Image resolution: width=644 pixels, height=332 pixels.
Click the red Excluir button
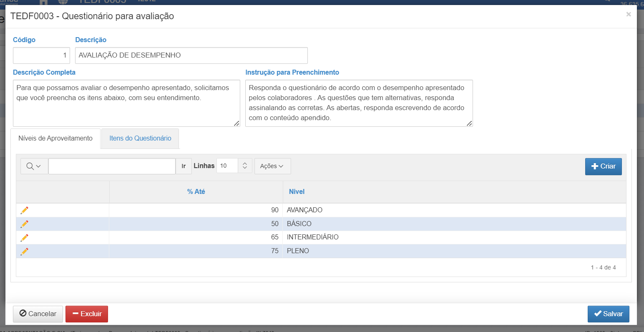[x=87, y=314]
